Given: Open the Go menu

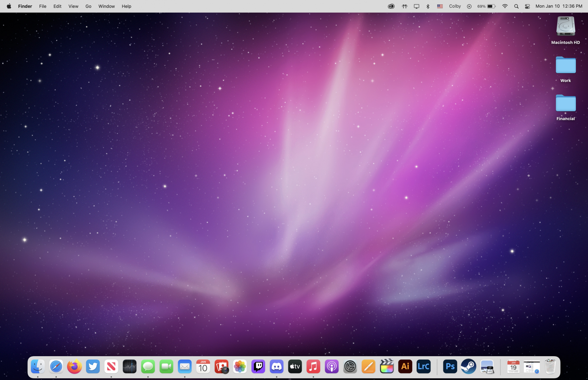Looking at the screenshot, I should click(x=88, y=6).
